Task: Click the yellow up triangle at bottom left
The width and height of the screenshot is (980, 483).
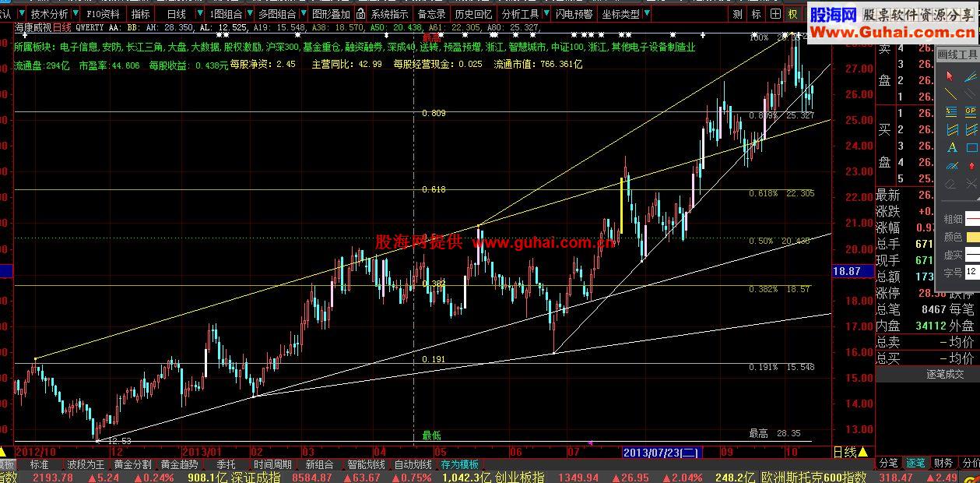Action: coord(4,452)
